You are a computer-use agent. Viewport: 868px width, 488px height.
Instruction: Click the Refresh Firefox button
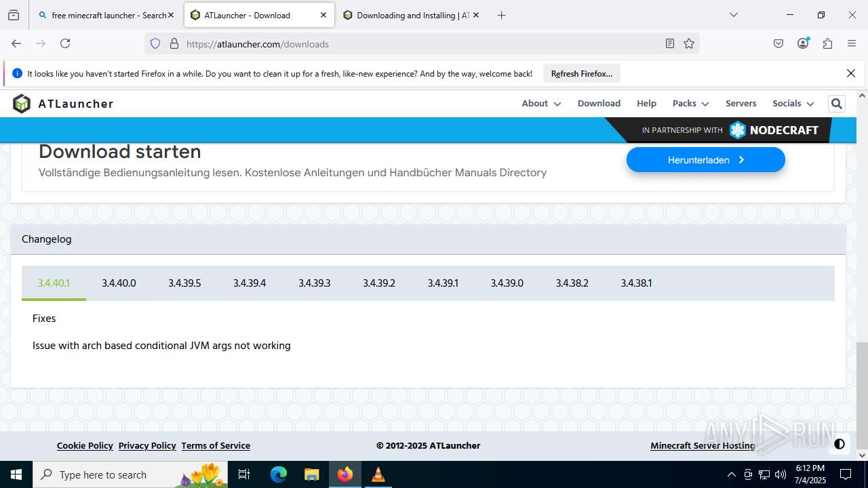pyautogui.click(x=581, y=73)
